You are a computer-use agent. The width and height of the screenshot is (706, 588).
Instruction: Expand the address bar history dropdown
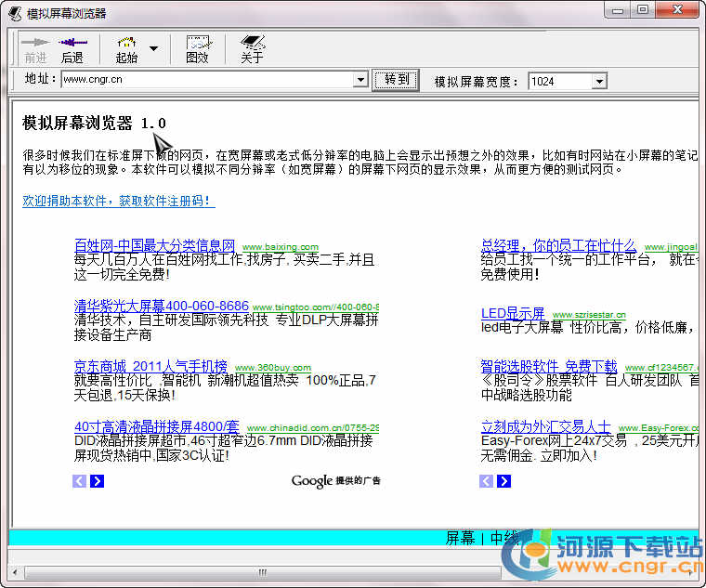[360, 81]
